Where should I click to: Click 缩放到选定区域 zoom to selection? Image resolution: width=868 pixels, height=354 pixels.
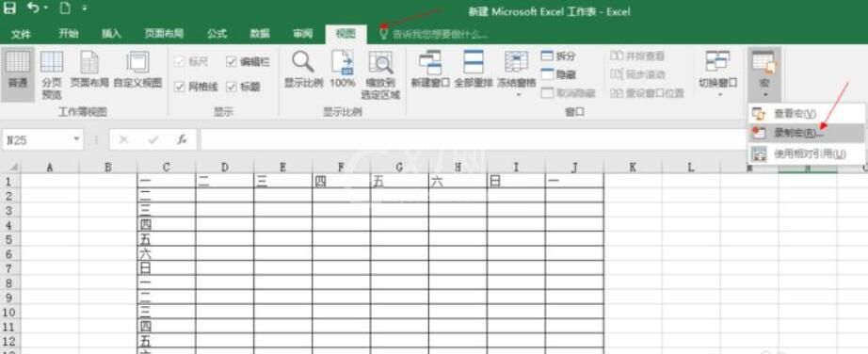tap(381, 74)
